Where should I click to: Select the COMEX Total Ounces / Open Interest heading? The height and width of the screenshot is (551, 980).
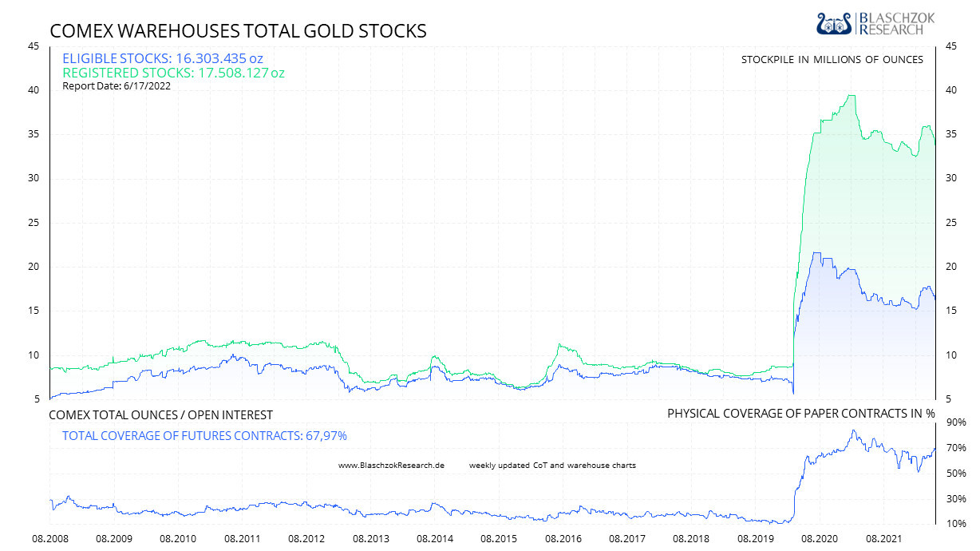160,414
